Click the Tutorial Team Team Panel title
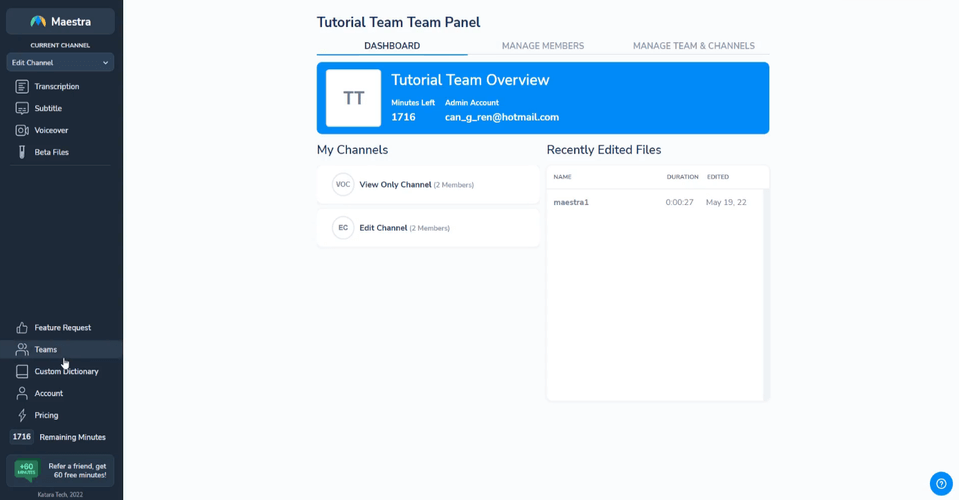The height and width of the screenshot is (500, 959). tap(399, 23)
